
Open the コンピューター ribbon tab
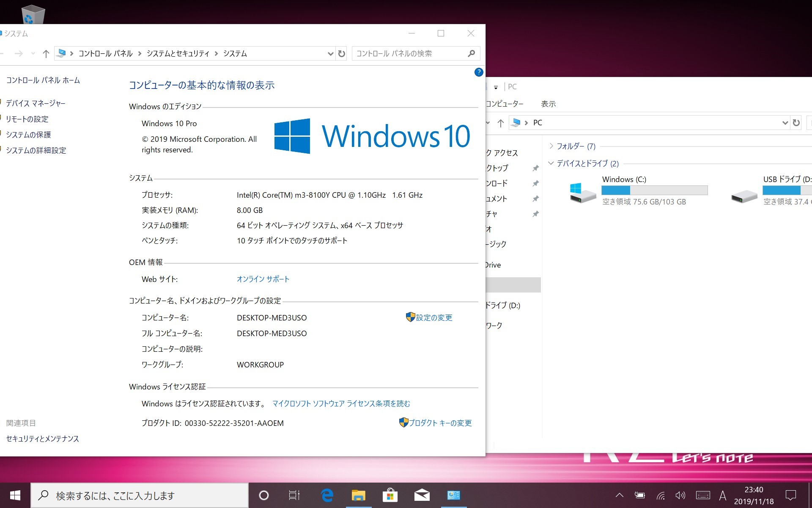[505, 104]
